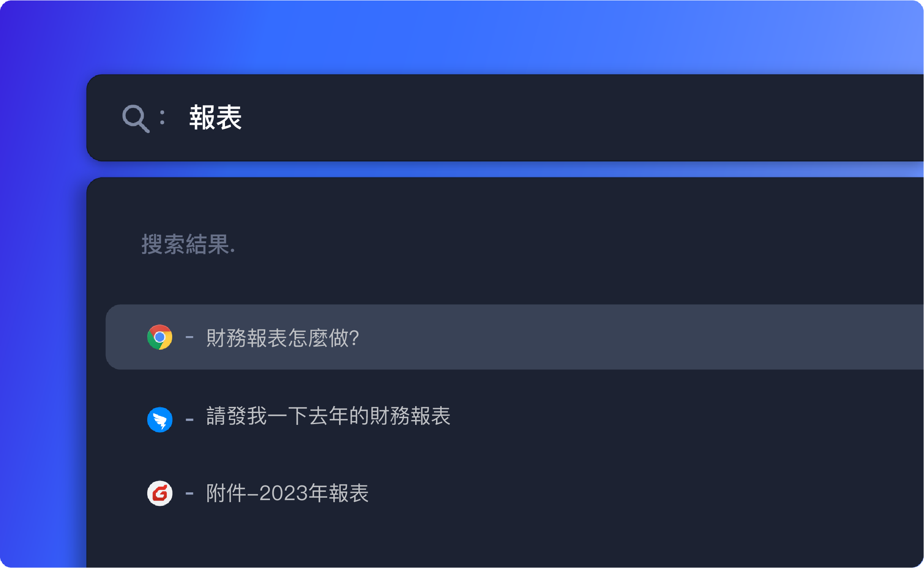Click blue gap between search bar and results
The width and height of the screenshot is (924, 568).
(491, 169)
